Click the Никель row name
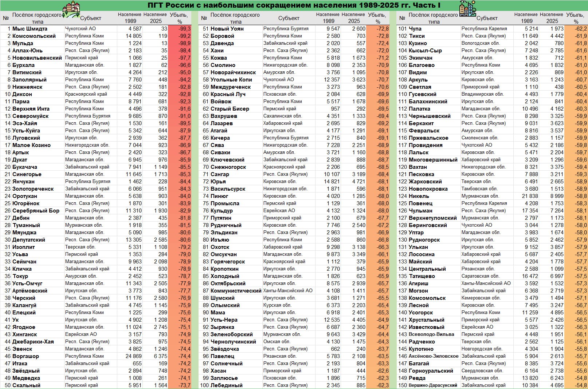This screenshot has width=588, height=389. (x=419, y=196)
